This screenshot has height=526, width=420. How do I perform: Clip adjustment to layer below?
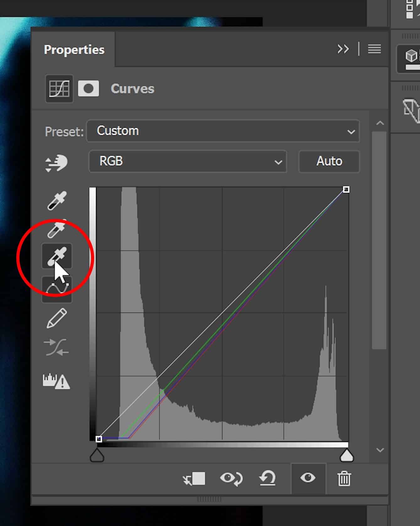[194, 479]
